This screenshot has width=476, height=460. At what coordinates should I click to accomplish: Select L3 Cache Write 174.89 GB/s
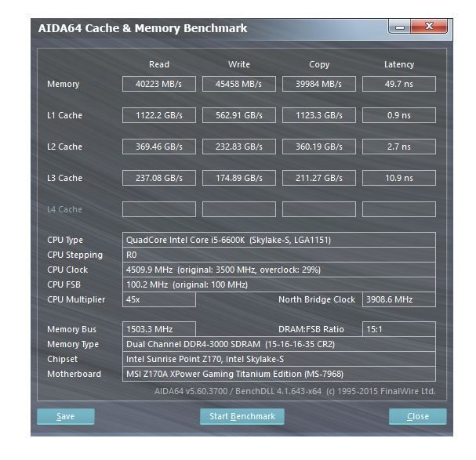239,178
